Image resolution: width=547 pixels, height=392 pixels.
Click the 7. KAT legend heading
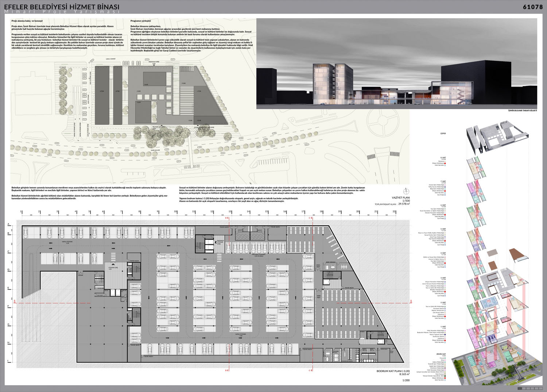443,181
